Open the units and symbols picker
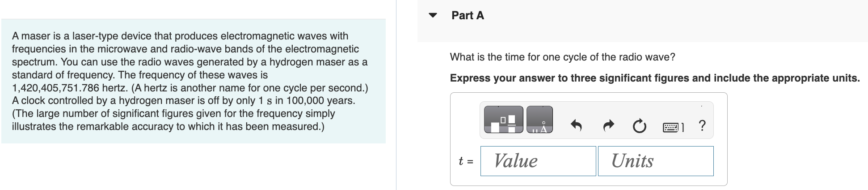 pyautogui.click(x=539, y=120)
